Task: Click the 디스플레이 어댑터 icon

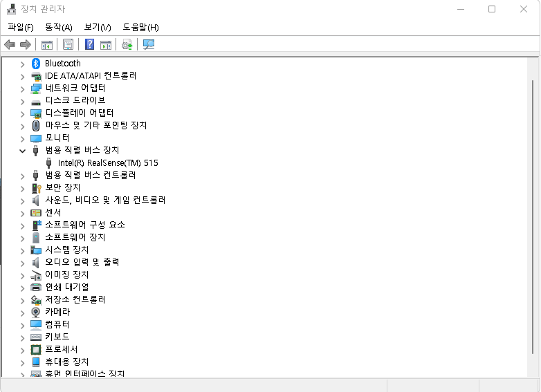Action: [x=36, y=113]
